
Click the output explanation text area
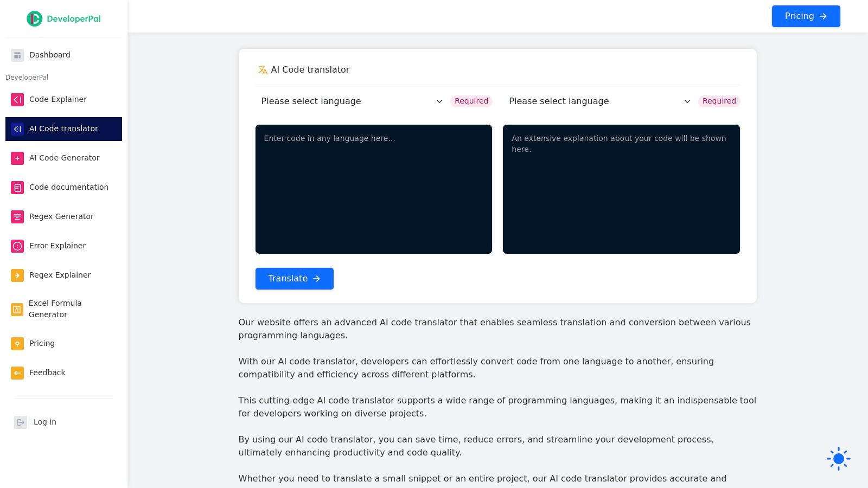621,189
